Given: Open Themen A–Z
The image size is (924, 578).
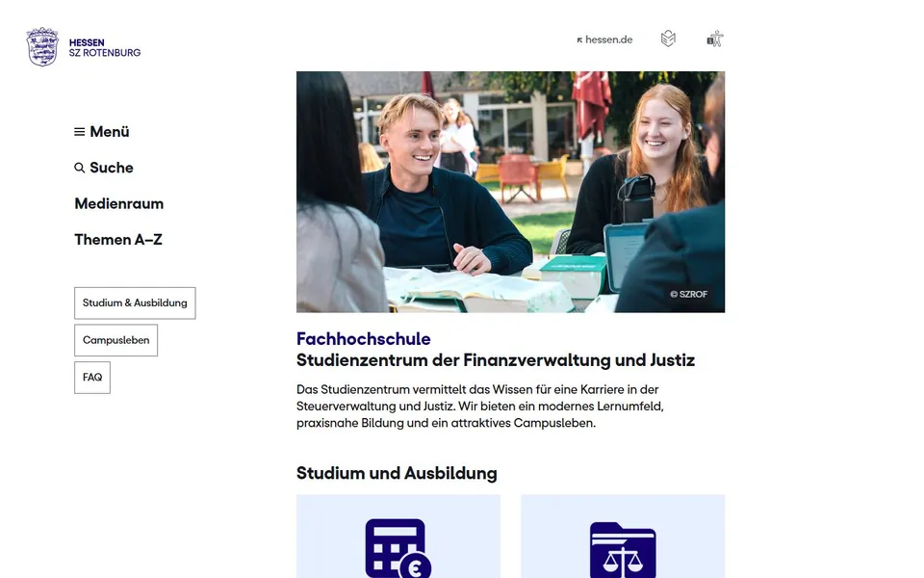Looking at the screenshot, I should [x=117, y=240].
